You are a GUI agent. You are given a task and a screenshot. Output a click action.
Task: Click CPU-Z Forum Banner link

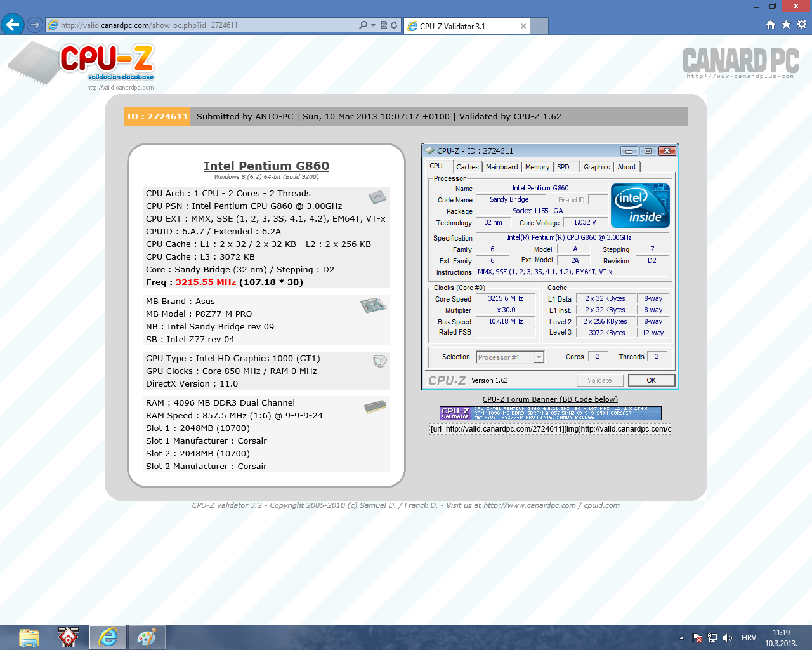click(x=550, y=399)
